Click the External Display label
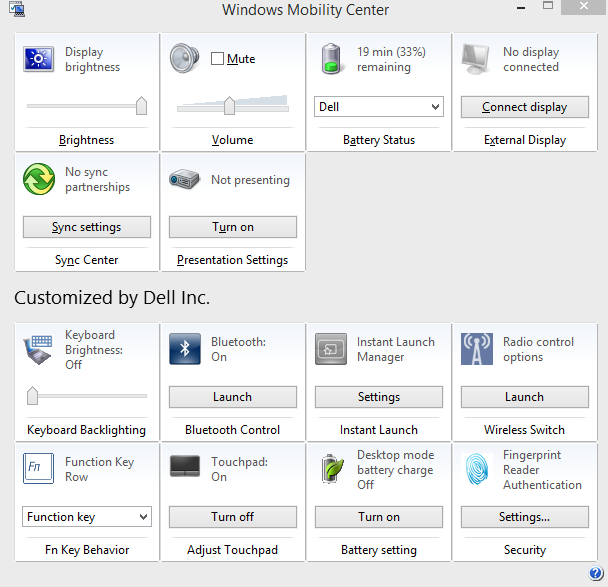Screen dimensions: 608x587 coord(525,140)
